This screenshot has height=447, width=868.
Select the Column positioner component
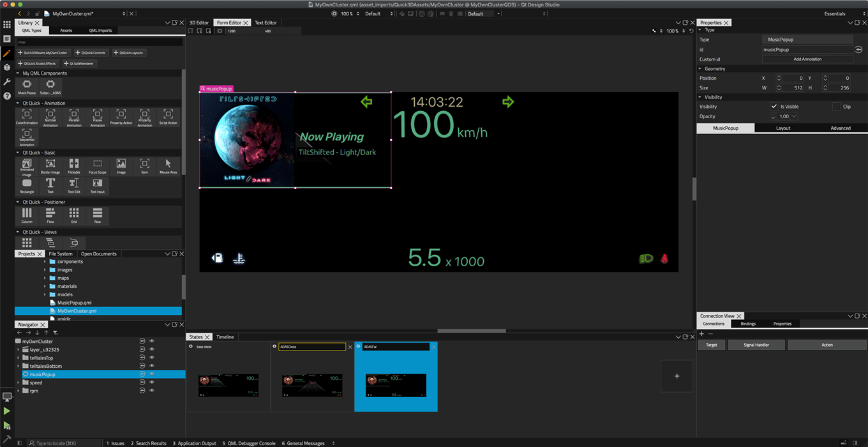pos(26,215)
